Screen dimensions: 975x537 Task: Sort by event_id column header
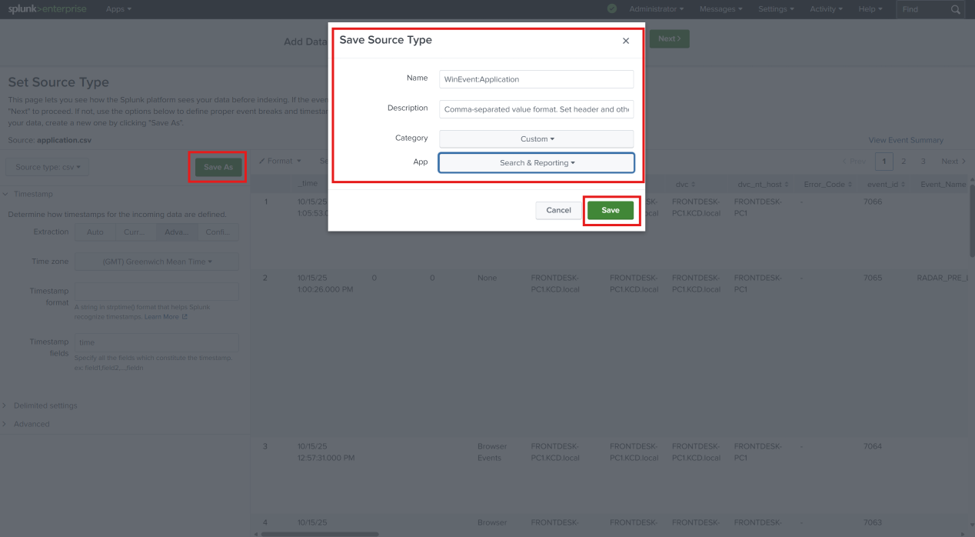coord(886,185)
